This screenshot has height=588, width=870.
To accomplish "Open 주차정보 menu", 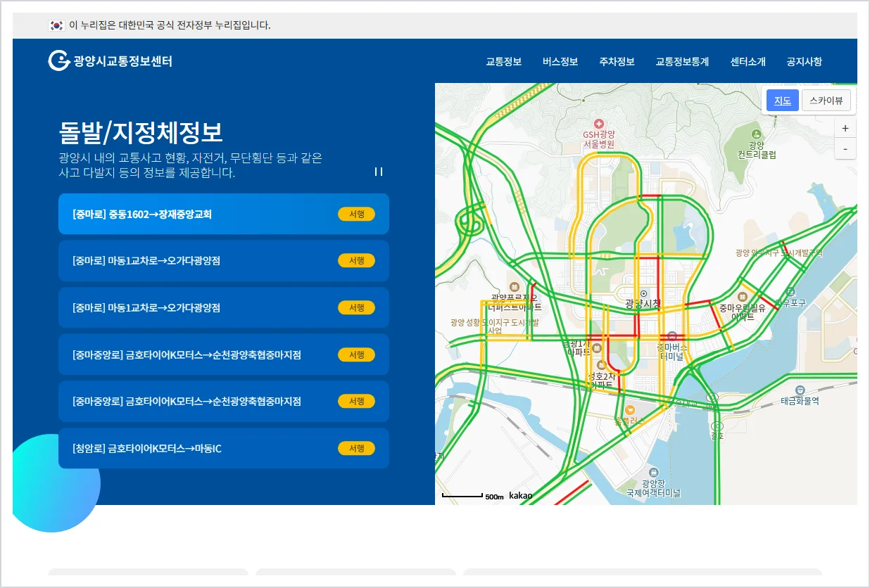I will [x=617, y=61].
